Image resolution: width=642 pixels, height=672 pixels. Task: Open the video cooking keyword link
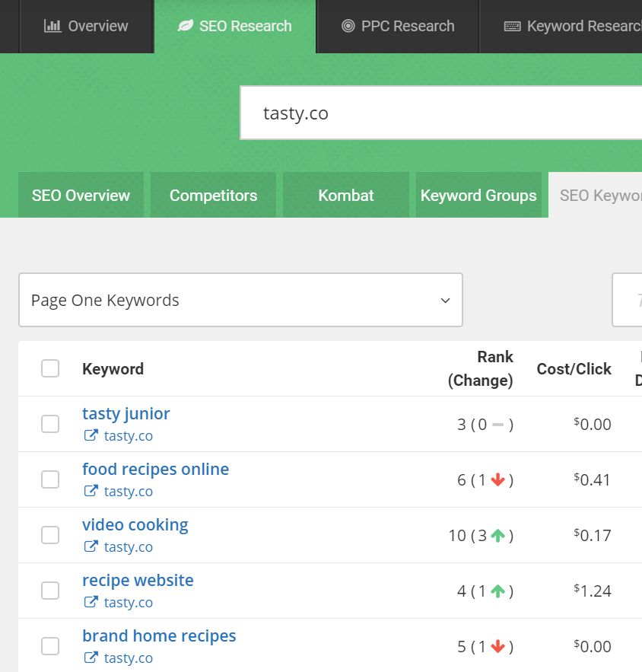(135, 524)
